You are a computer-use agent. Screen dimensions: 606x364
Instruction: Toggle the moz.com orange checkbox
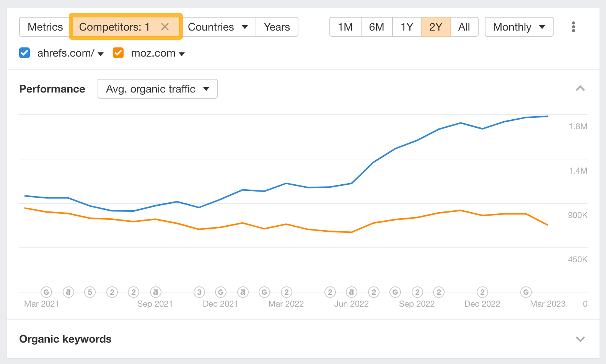[118, 53]
